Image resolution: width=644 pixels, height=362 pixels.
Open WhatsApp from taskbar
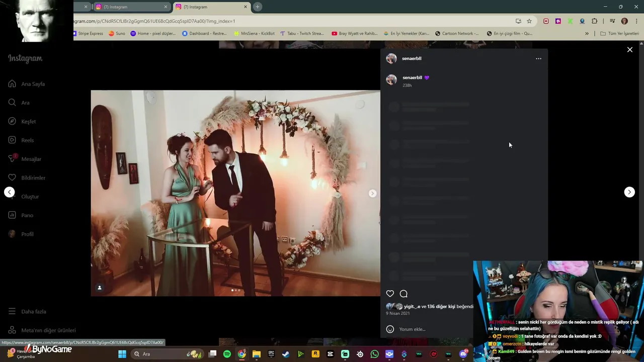pyautogui.click(x=374, y=354)
